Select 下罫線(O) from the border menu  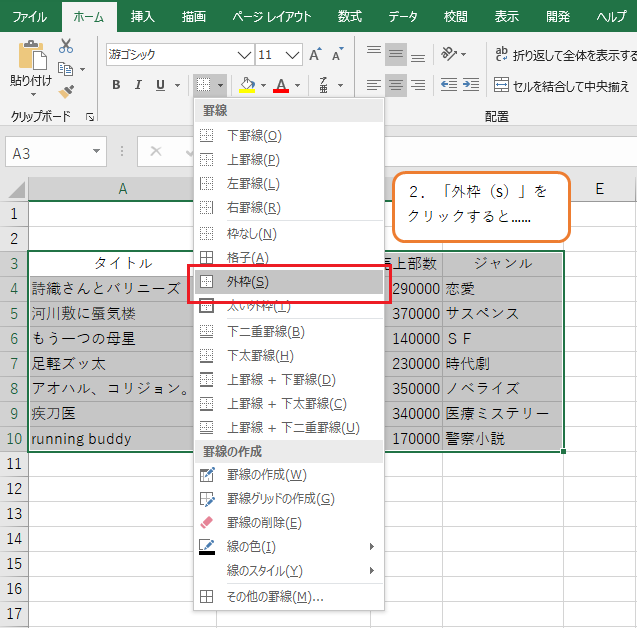coord(289,135)
